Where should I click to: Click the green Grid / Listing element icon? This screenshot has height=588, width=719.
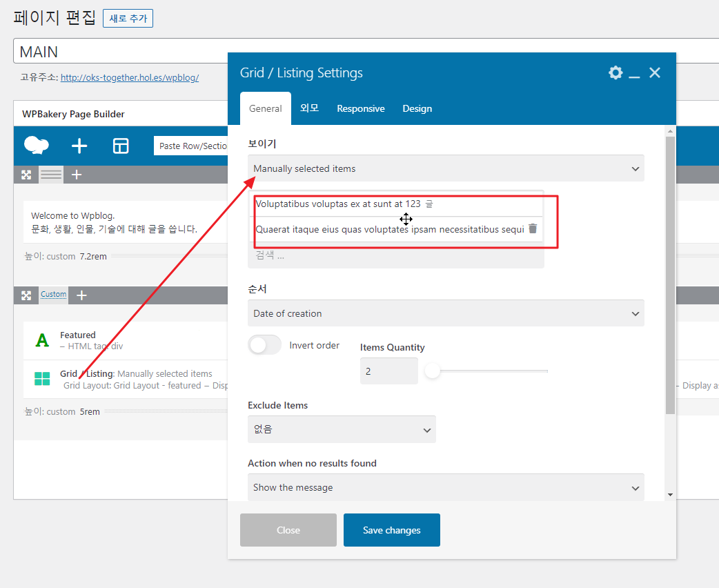[42, 379]
